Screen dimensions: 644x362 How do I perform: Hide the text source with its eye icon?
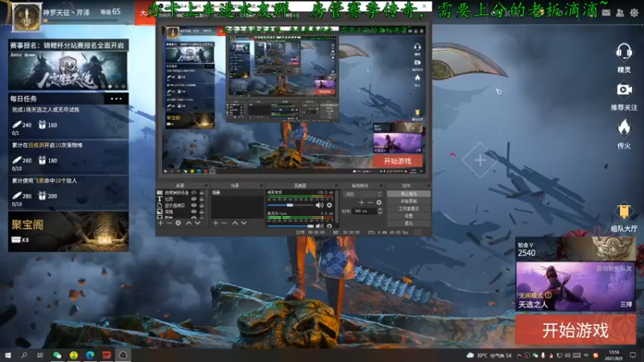193,199
